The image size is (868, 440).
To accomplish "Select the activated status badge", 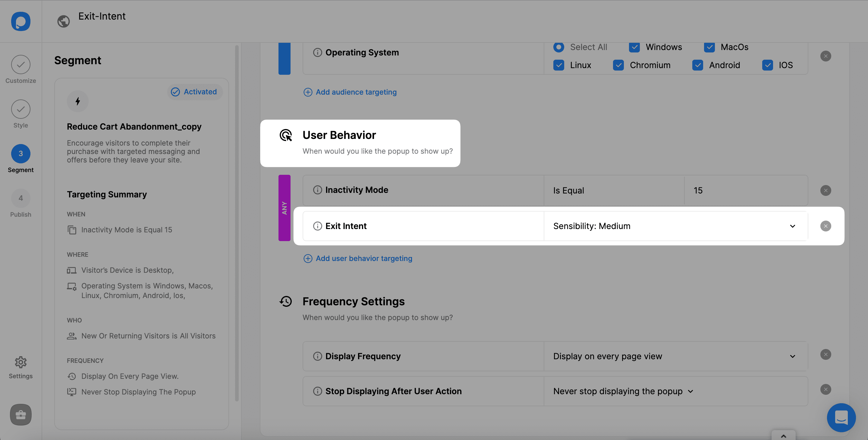I will 193,92.
